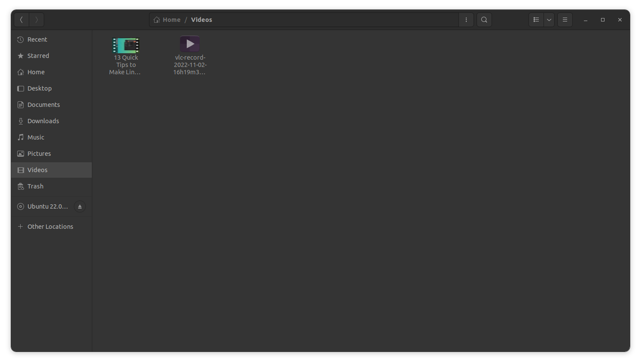Switch to list view
The height and width of the screenshot is (364, 641).
click(x=536, y=19)
